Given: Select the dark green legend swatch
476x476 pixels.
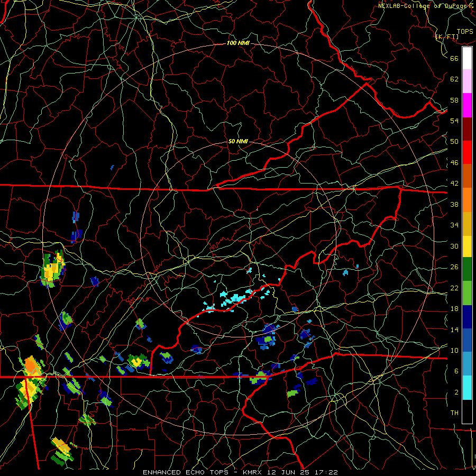Looking at the screenshot, I should [x=467, y=269].
